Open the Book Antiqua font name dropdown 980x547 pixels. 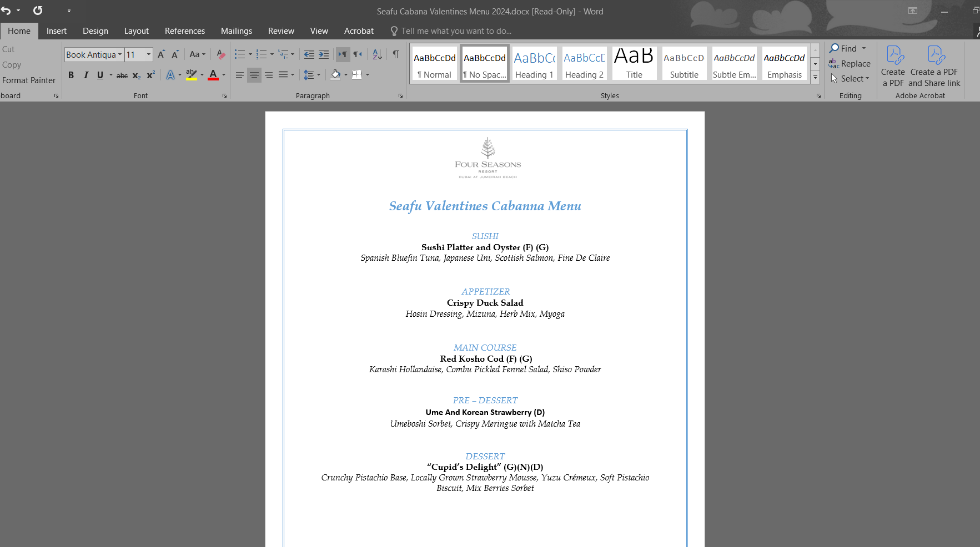coord(119,54)
